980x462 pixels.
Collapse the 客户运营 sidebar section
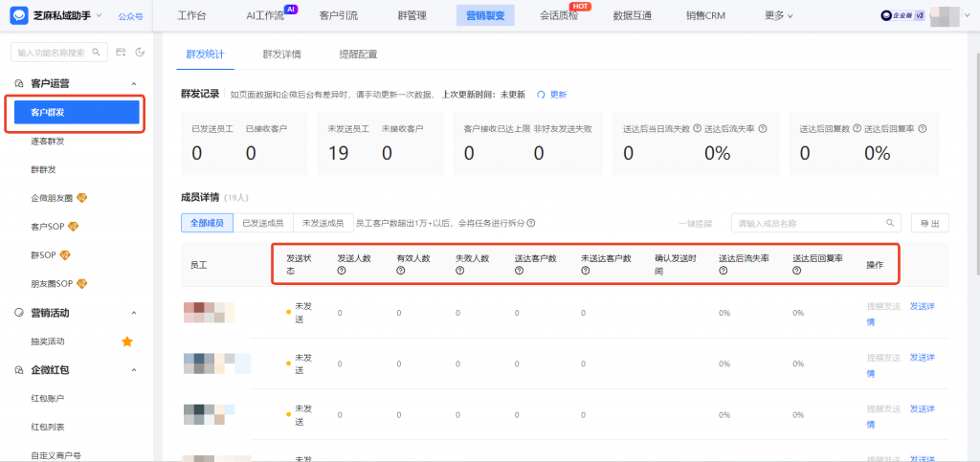pyautogui.click(x=133, y=83)
